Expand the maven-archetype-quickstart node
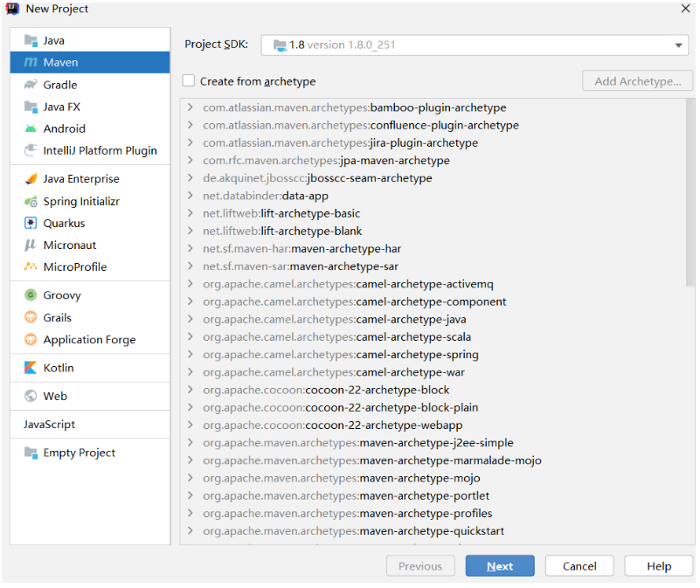The width and height of the screenshot is (700, 588). click(x=191, y=531)
